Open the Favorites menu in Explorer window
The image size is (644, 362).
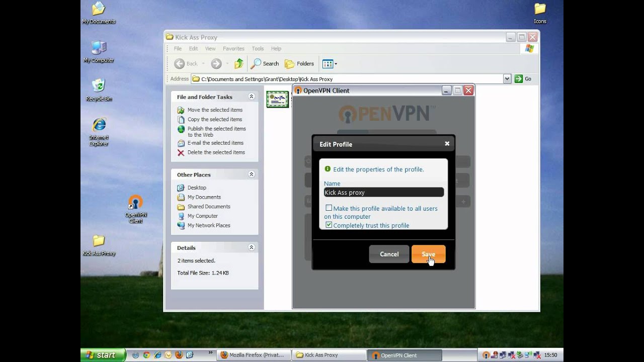click(233, 49)
